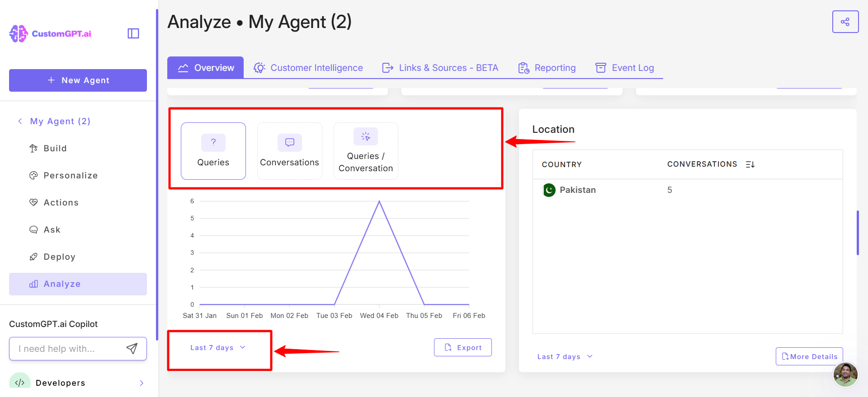Open chart Last 7 days dropdown
868x397 pixels.
click(218, 348)
